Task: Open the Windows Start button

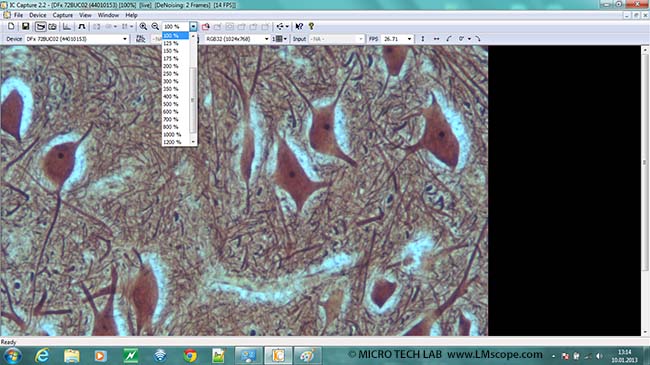Action: pos(12,356)
